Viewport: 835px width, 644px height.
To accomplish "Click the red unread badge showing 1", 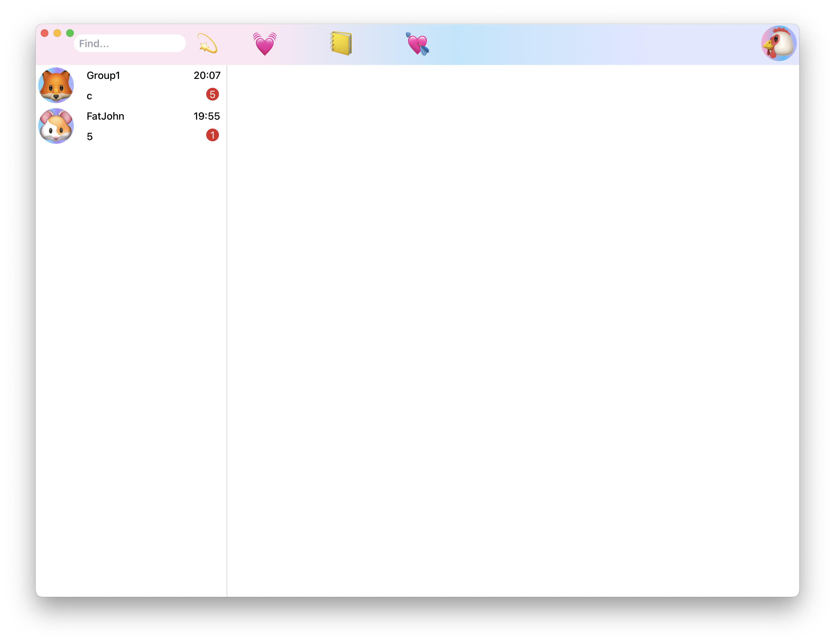I will (x=213, y=135).
